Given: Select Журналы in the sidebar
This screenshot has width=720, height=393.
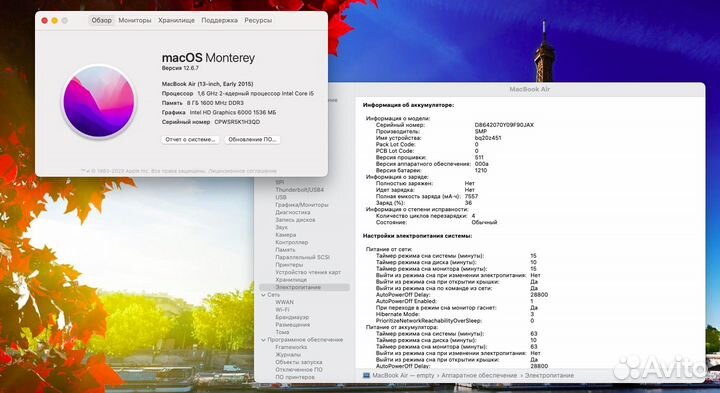Looking at the screenshot, I should pyautogui.click(x=288, y=354).
